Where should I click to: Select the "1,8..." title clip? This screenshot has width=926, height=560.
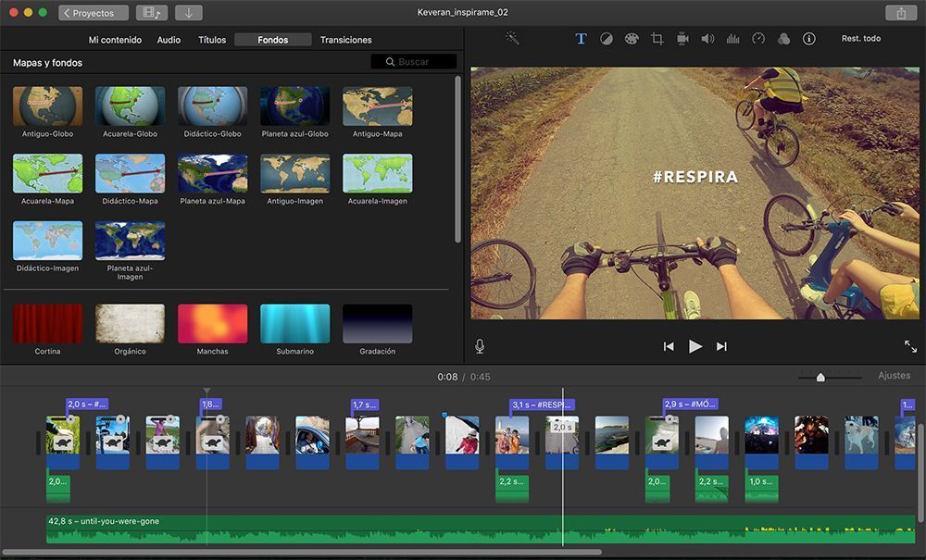coord(211,404)
